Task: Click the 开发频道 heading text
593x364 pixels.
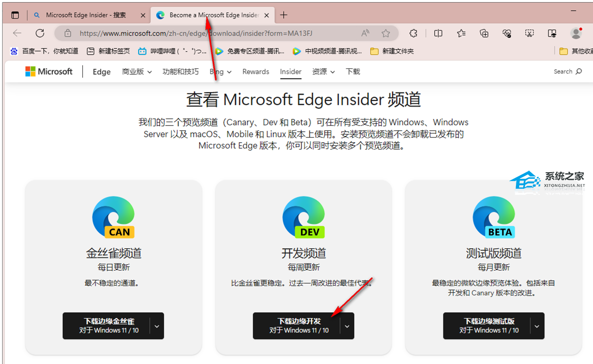Action: pyautogui.click(x=303, y=253)
